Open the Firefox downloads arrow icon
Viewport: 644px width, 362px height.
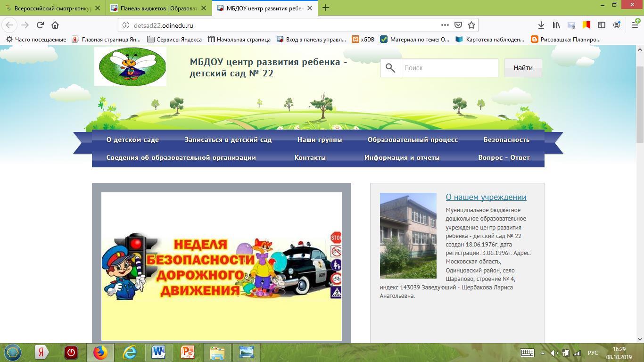541,25
